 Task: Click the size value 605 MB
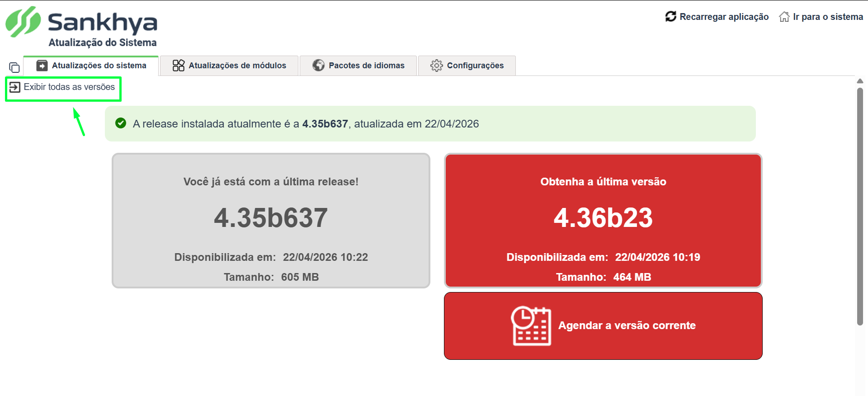click(300, 277)
